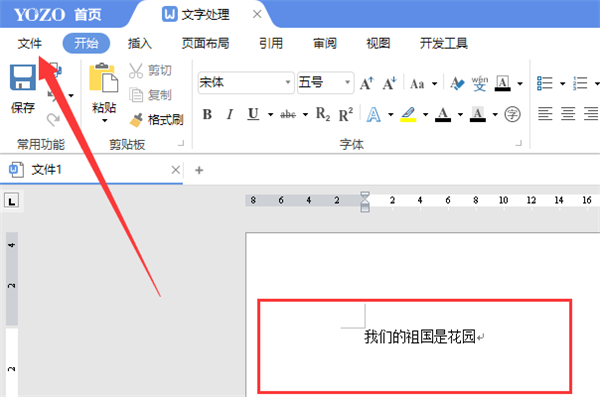Open the font group dialog launcher
The height and width of the screenshot is (397, 600).
pyautogui.click(x=518, y=144)
